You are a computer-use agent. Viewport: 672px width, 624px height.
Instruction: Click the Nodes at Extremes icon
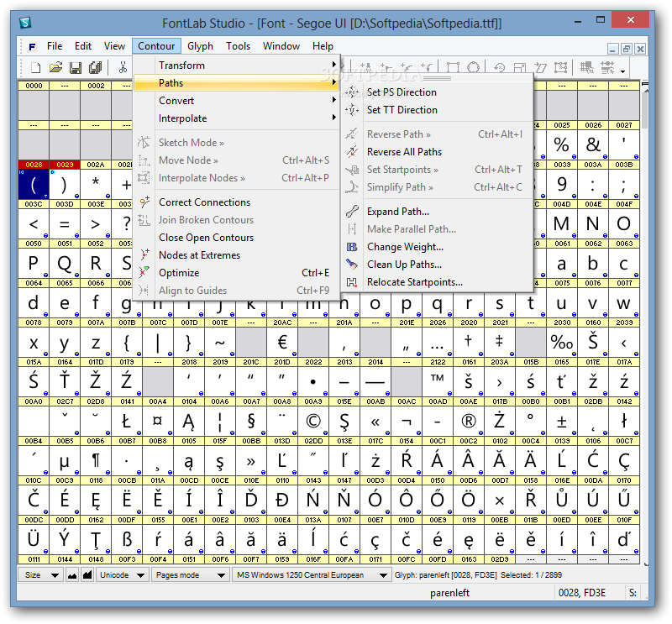pos(144,255)
